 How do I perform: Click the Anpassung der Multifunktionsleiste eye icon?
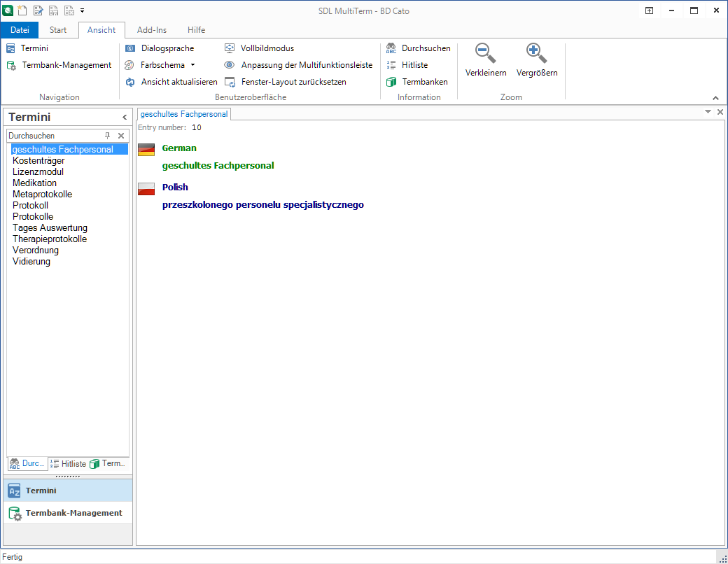[230, 65]
